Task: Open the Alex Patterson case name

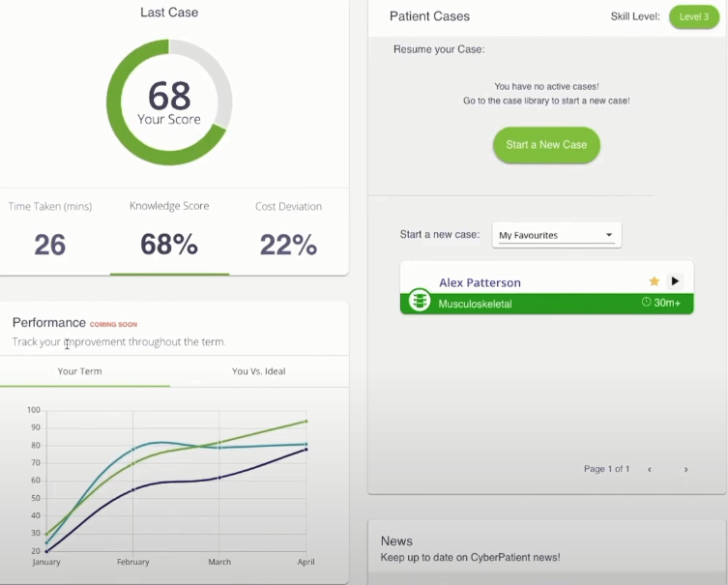Action: 480,282
